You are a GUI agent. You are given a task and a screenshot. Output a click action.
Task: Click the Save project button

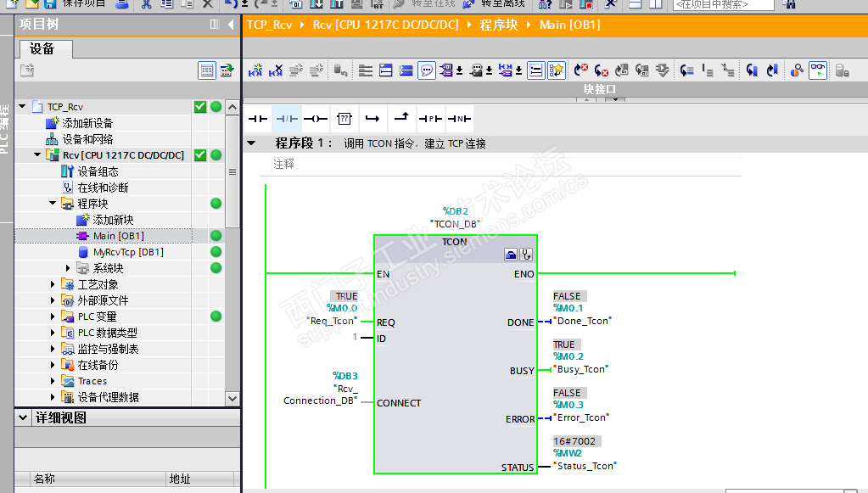tap(74, 3)
